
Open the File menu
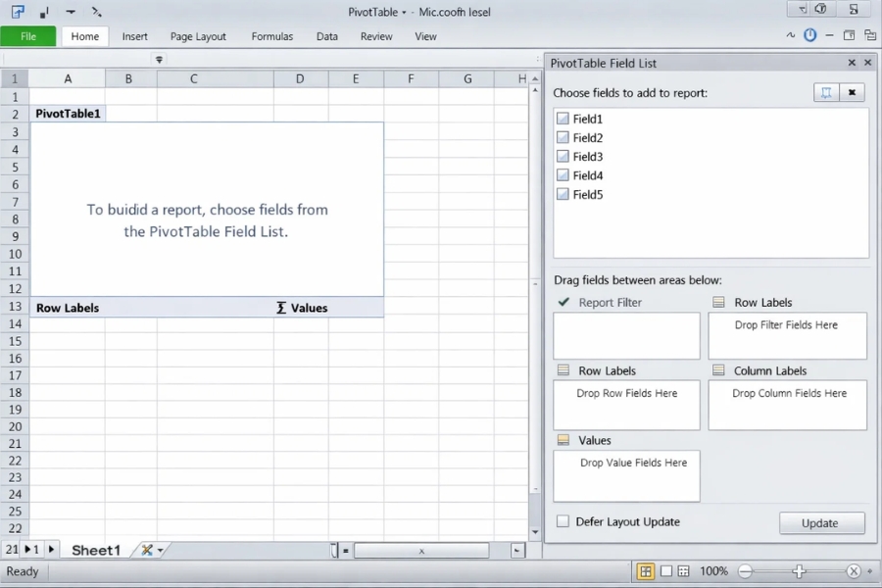point(28,36)
